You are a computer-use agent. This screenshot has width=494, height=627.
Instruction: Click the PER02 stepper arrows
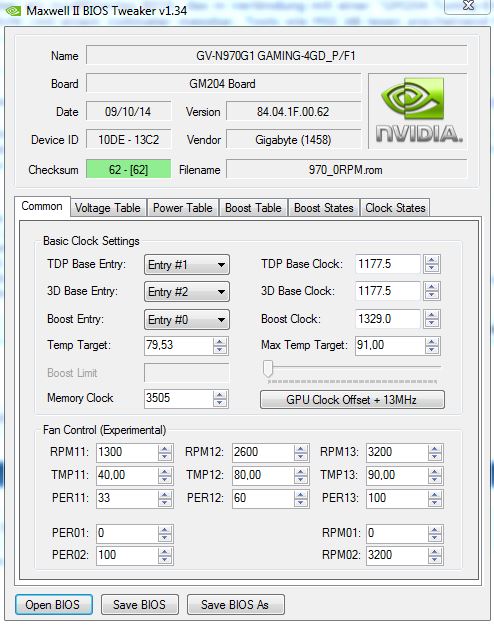point(165,556)
